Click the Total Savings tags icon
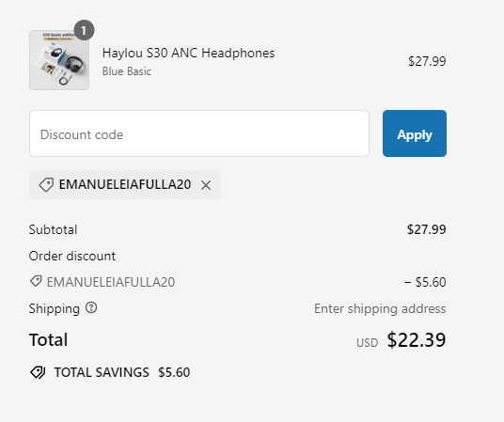 coord(38,372)
